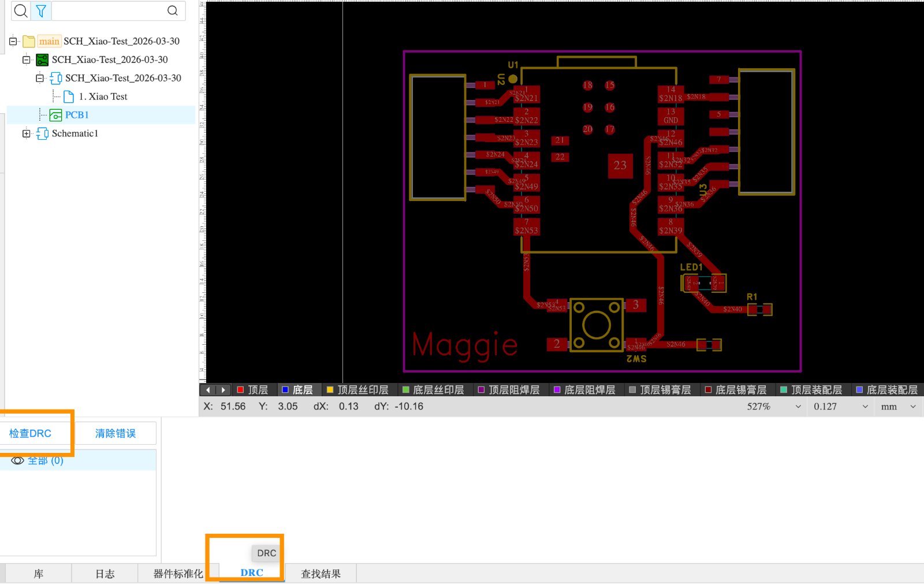Viewport: 924px width, 584px height.
Task: Open the 器件标准化 bottom panel tab
Action: pos(178,574)
